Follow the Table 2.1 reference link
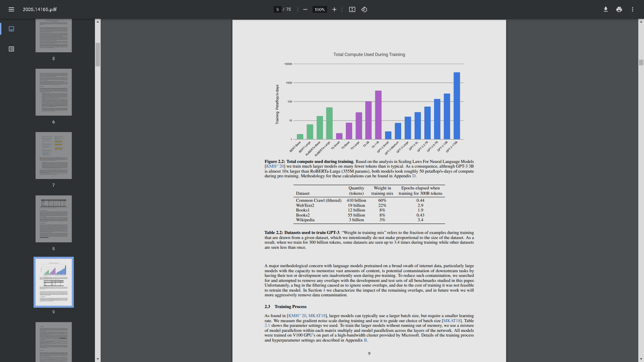This screenshot has height=362, width=644. point(267,325)
